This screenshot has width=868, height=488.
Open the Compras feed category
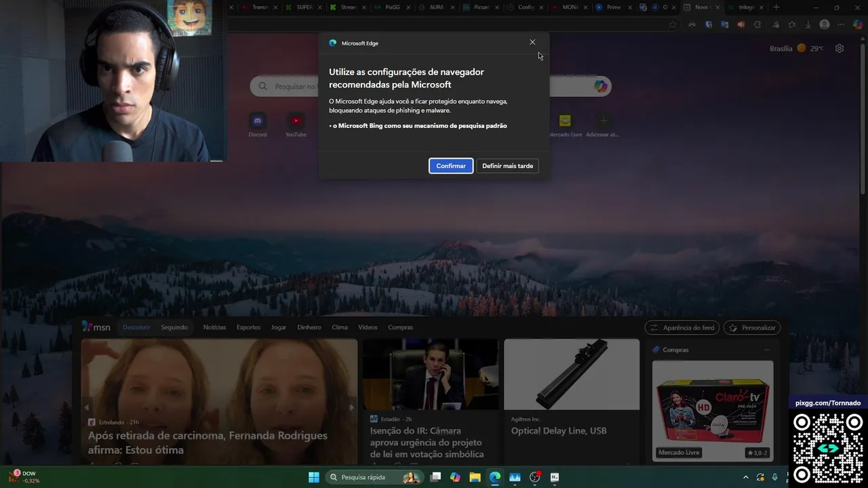click(x=400, y=327)
